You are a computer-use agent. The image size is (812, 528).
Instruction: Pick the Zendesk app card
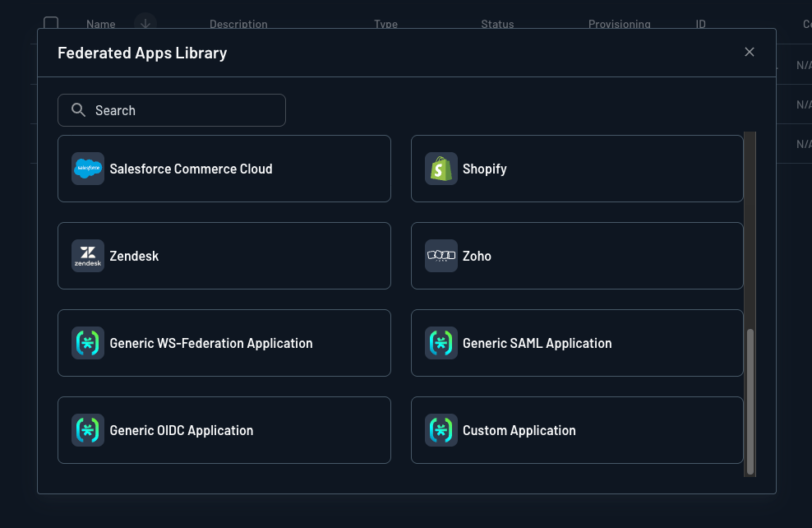click(224, 256)
